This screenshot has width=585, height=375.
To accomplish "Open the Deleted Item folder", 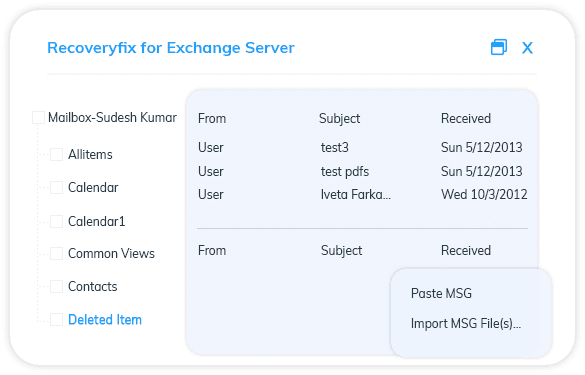I will [x=105, y=320].
